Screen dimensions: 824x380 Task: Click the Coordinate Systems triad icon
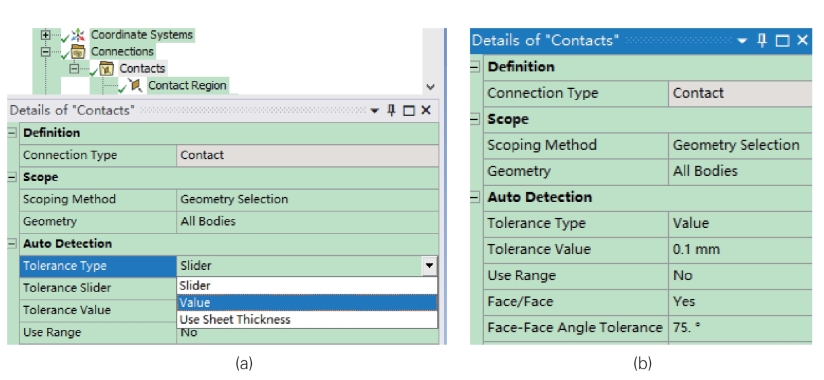(78, 35)
